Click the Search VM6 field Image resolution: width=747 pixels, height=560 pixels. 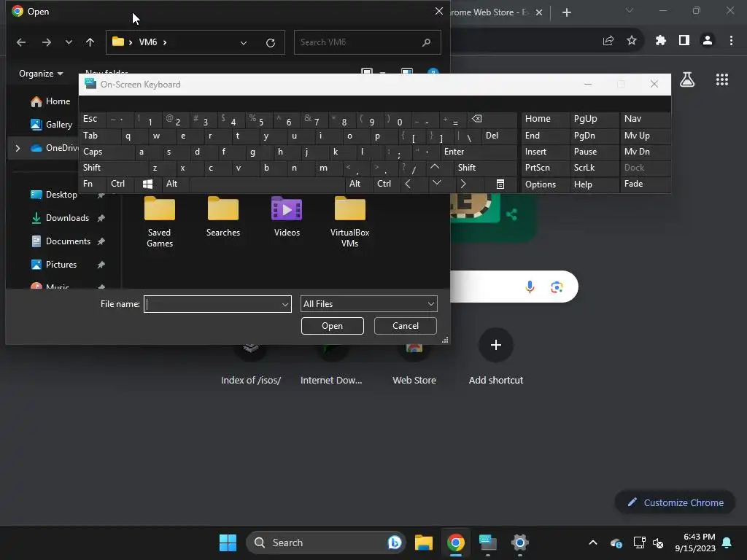click(x=368, y=42)
